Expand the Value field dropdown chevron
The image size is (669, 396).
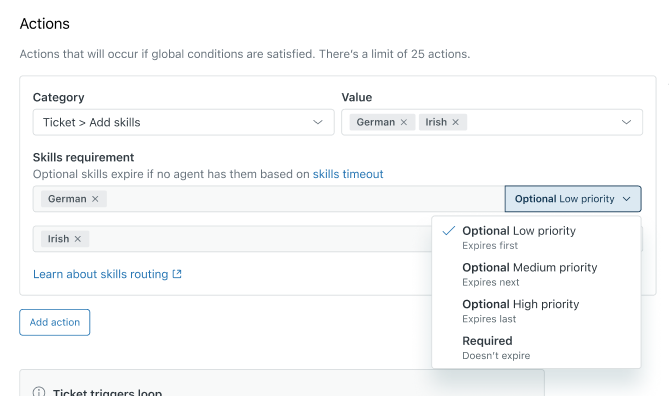626,122
